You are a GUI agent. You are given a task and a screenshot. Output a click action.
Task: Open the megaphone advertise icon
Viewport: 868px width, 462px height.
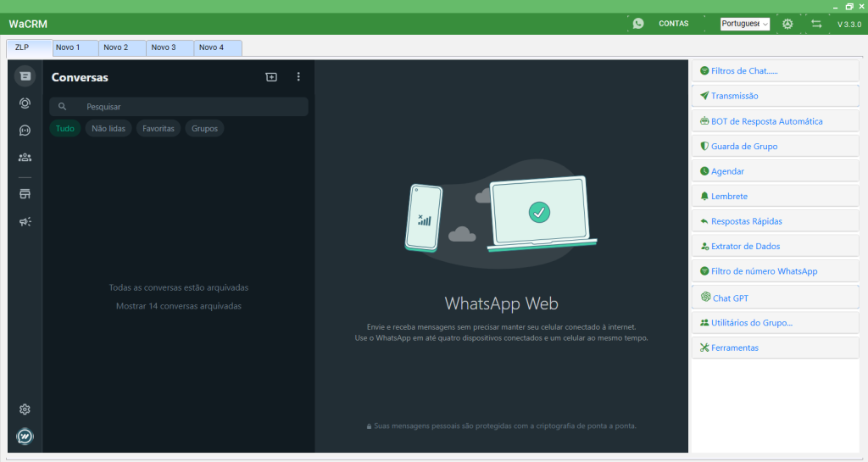(x=25, y=222)
